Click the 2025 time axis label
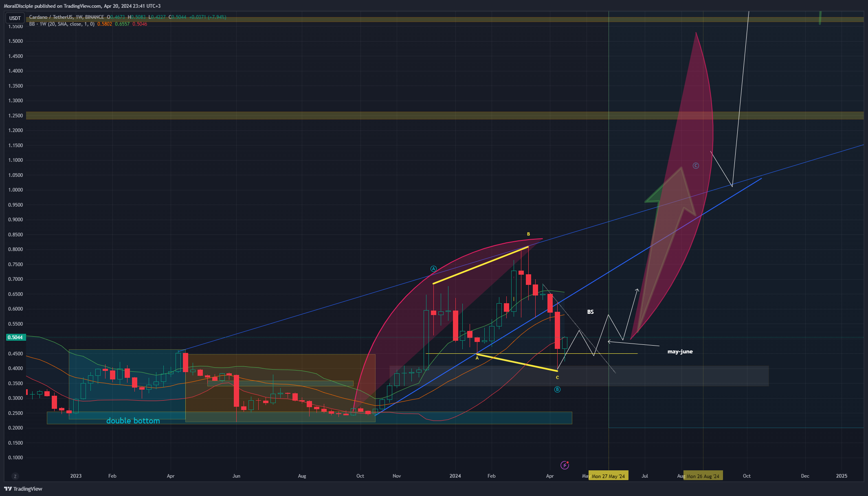868x496 pixels. click(x=842, y=476)
